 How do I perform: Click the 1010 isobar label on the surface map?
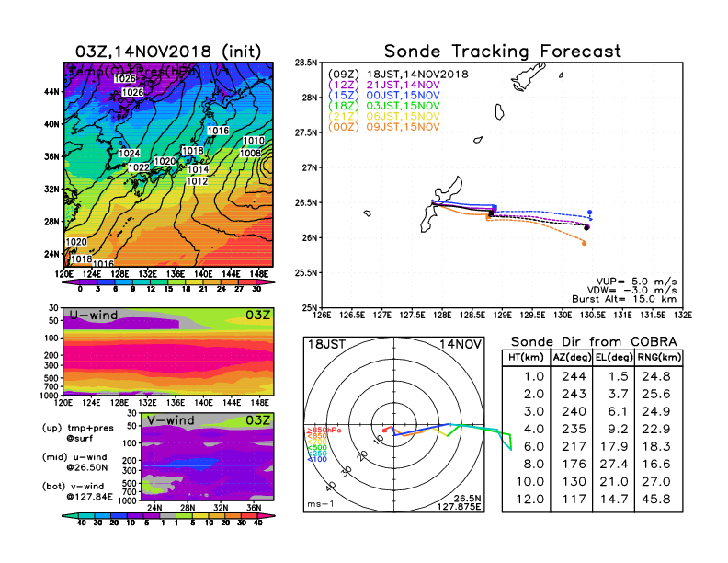click(254, 140)
